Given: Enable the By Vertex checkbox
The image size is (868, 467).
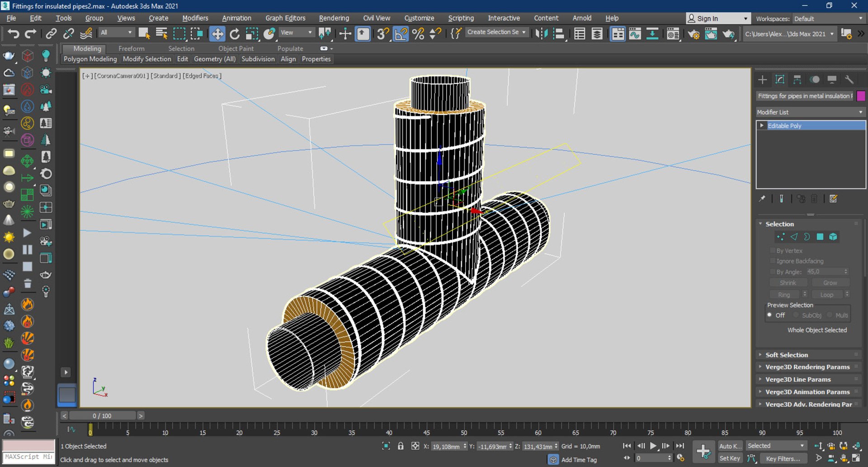Looking at the screenshot, I should pos(773,250).
